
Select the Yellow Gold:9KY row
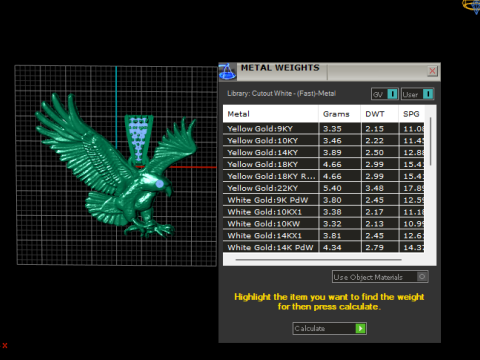[x=324, y=129]
